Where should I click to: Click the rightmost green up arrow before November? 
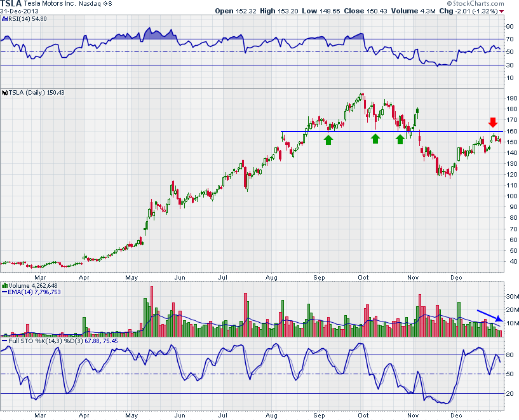point(400,139)
